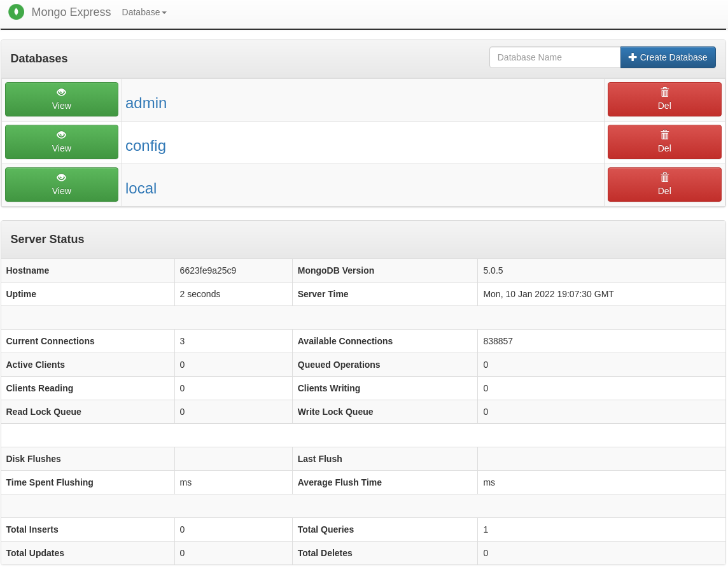The image size is (728, 567).
Task: Click the eye icon on config's View button
Action: point(61,136)
